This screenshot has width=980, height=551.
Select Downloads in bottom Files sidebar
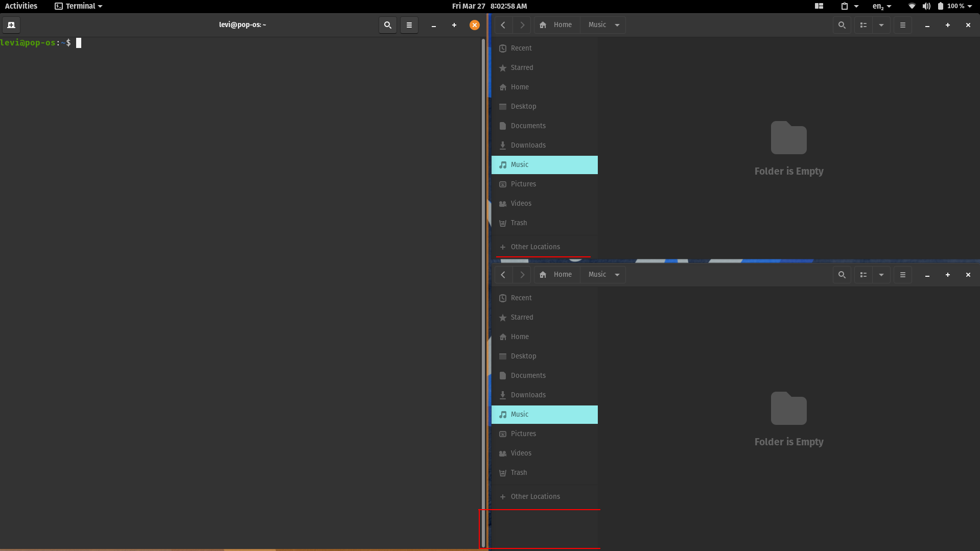[545, 395]
